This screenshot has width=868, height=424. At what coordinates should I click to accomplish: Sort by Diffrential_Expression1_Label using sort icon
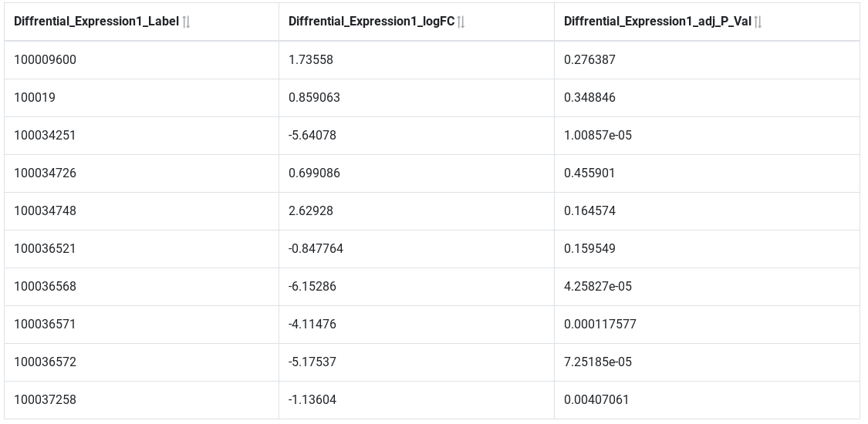coord(187,22)
